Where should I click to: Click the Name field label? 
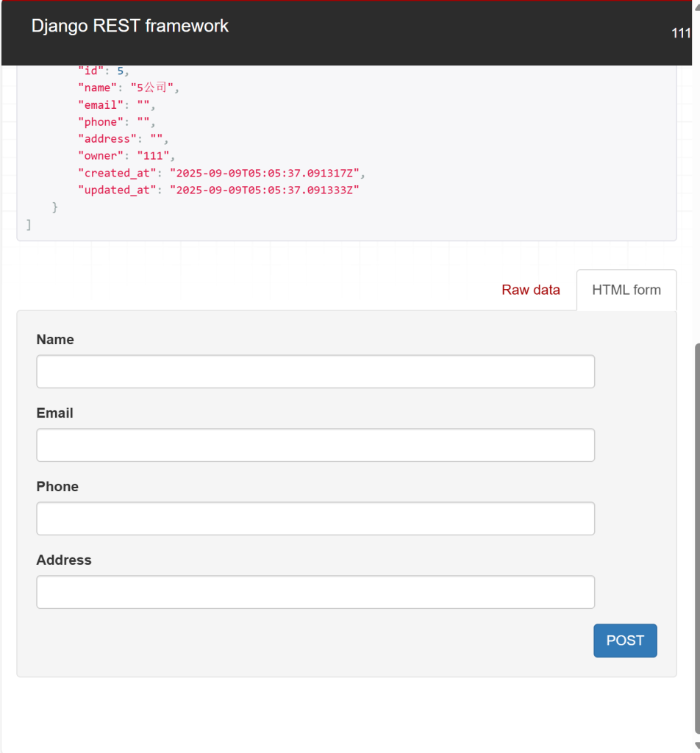55,340
